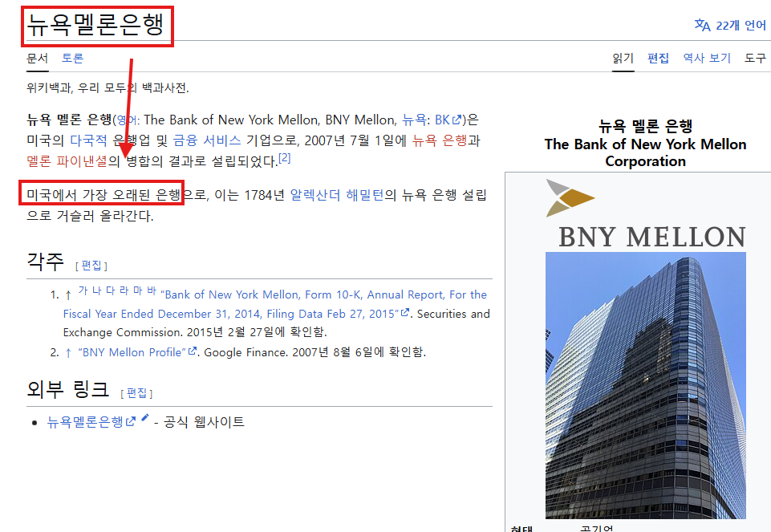Click the Securities and Exchange Commission citation text

pyautogui.click(x=276, y=323)
